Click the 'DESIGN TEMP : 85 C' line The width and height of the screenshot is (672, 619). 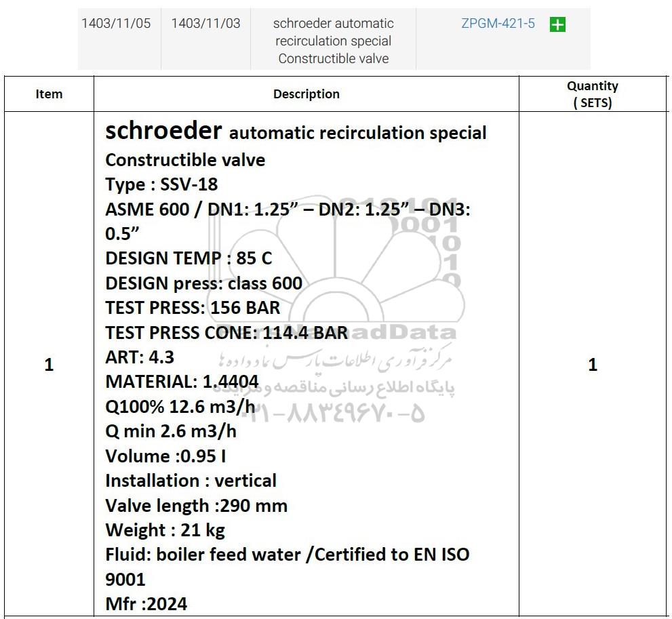pos(189,258)
